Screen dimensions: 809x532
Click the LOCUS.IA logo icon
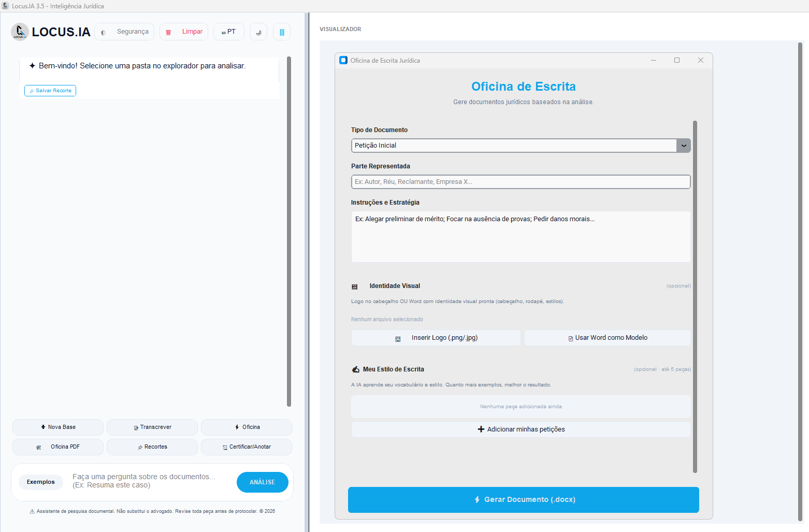20,32
